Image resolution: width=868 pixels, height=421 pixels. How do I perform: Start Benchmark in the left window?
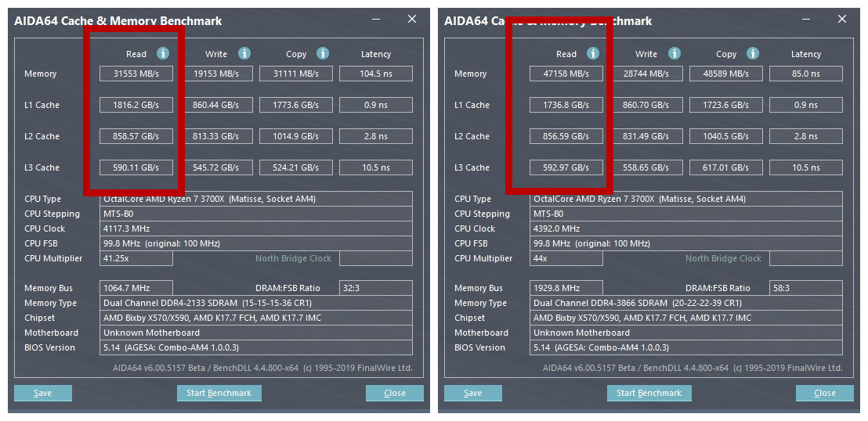coord(219,393)
